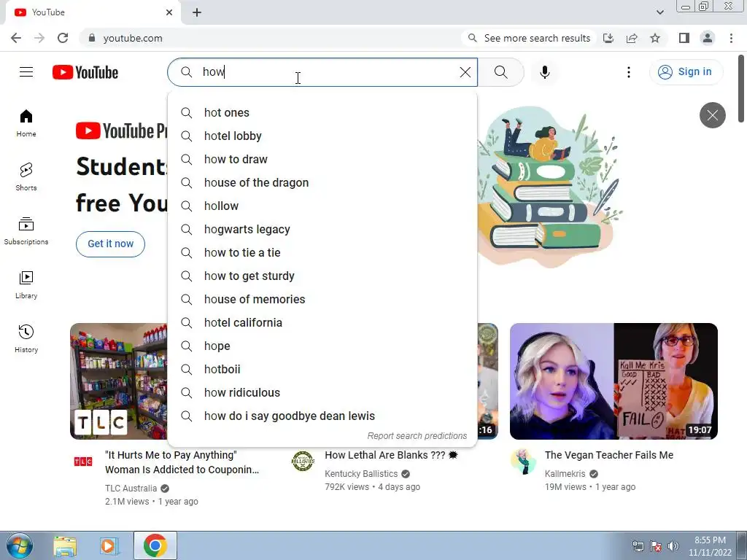Open Subscriptions in sidebar
Screen dimensions: 747x560
26,231
